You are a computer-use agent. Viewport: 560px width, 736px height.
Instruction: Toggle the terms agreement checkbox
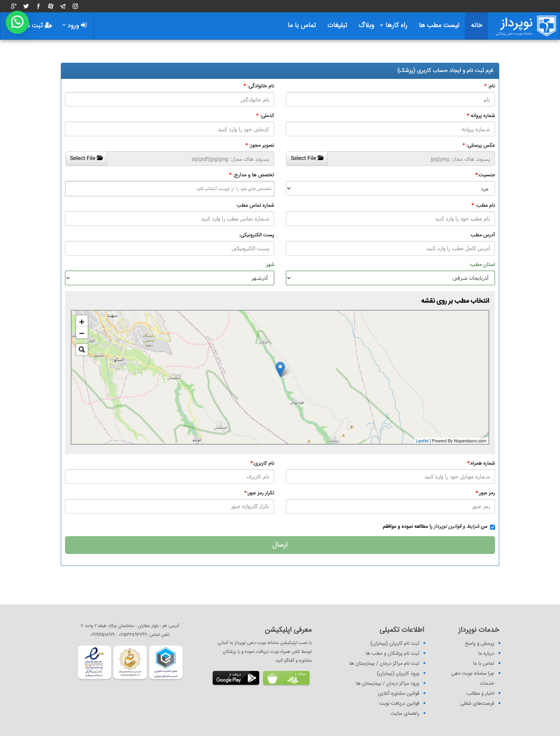[x=492, y=527]
